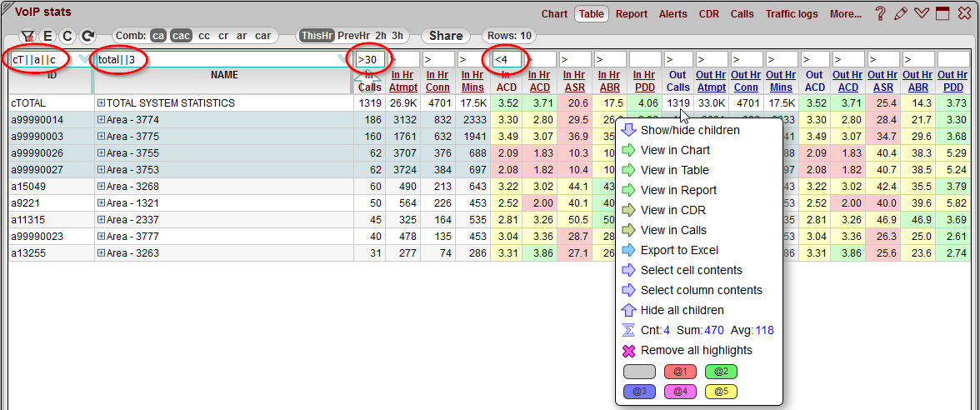This screenshot has height=410, width=980.
Task: Pick the gray no-highlight swatch
Action: [x=639, y=372]
